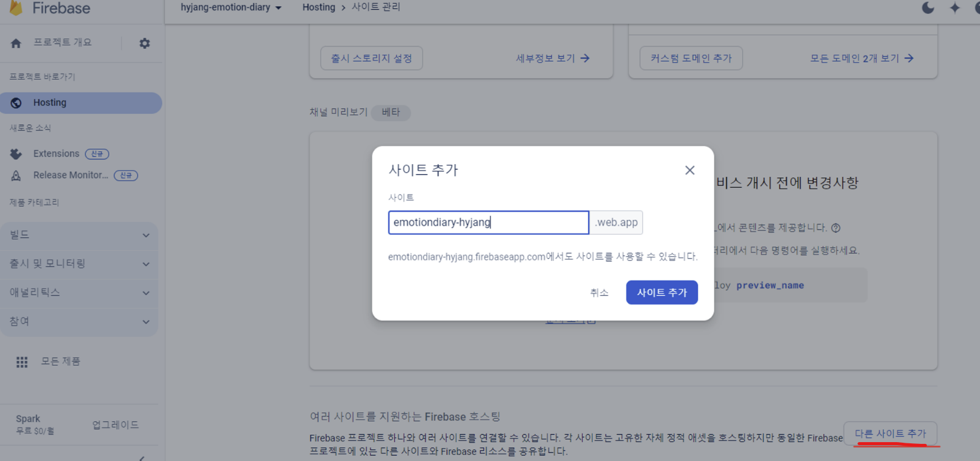Open hyjang-emotion-diary project dropdown
Viewport: 980px width, 461px height.
(x=231, y=7)
